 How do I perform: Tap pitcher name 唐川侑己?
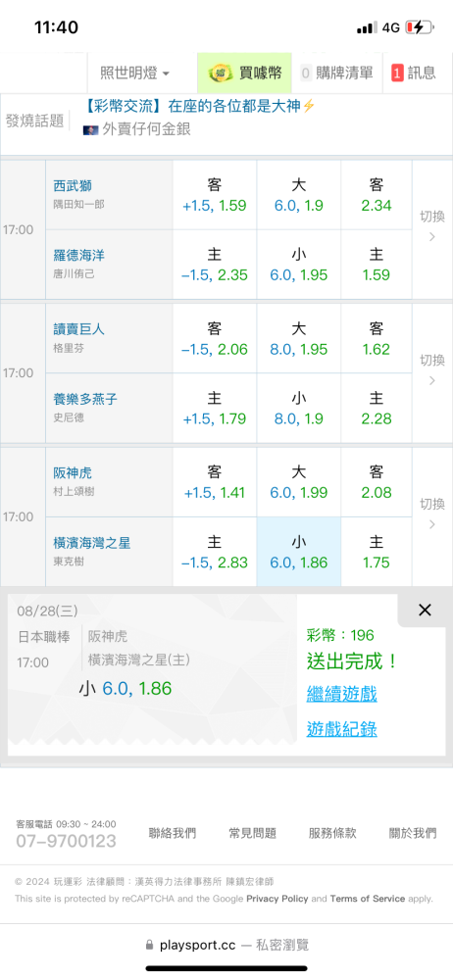coord(74,273)
